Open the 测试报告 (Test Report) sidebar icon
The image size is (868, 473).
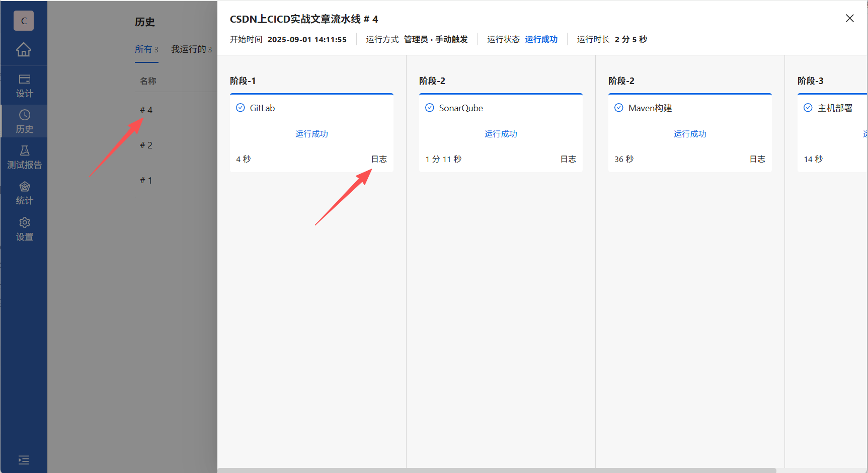tap(24, 156)
